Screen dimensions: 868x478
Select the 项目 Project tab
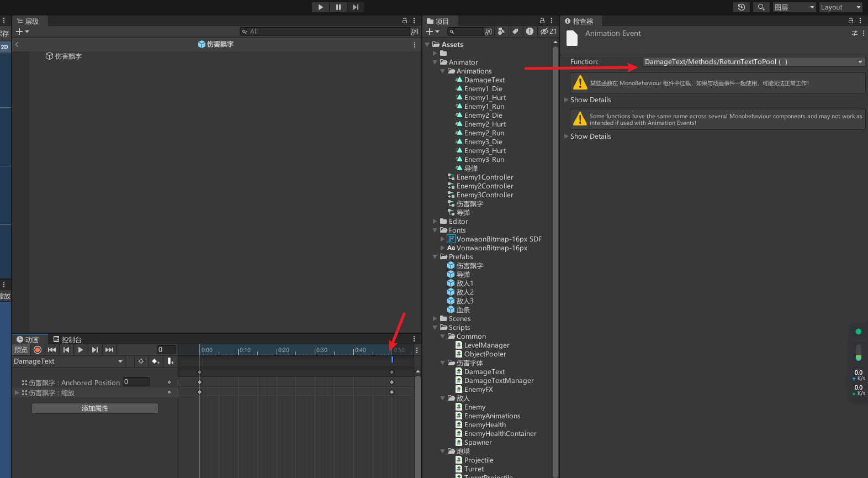point(438,21)
